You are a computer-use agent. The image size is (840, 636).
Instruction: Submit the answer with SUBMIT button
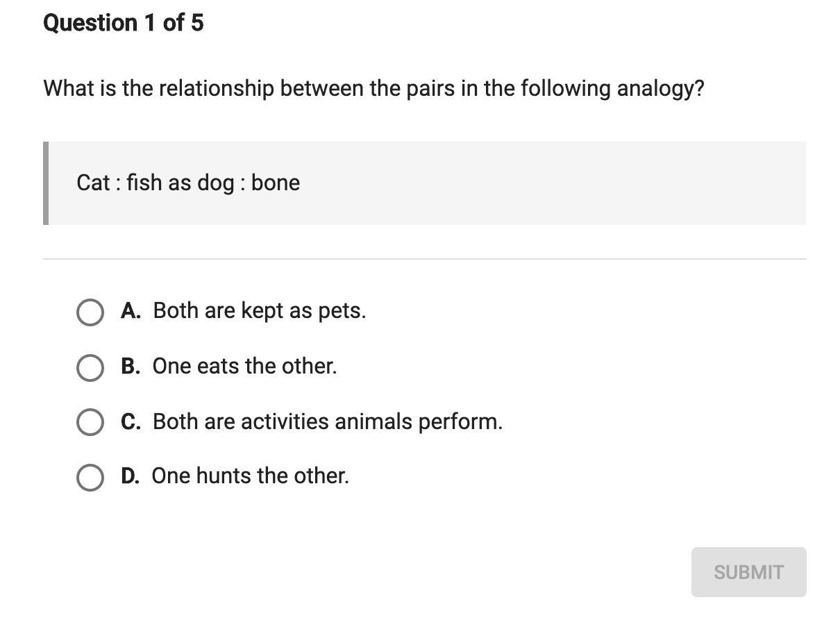click(748, 572)
